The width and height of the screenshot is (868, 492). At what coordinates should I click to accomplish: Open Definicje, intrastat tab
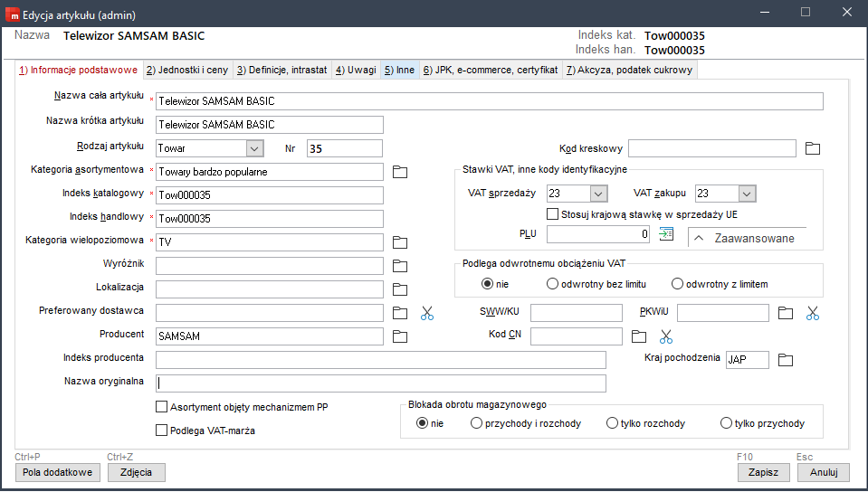pyautogui.click(x=281, y=70)
